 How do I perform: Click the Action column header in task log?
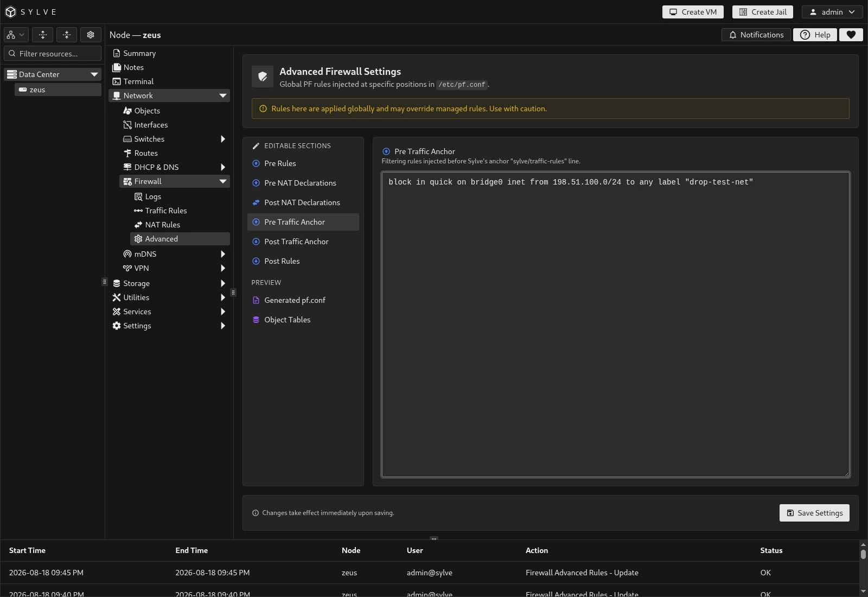(537, 550)
